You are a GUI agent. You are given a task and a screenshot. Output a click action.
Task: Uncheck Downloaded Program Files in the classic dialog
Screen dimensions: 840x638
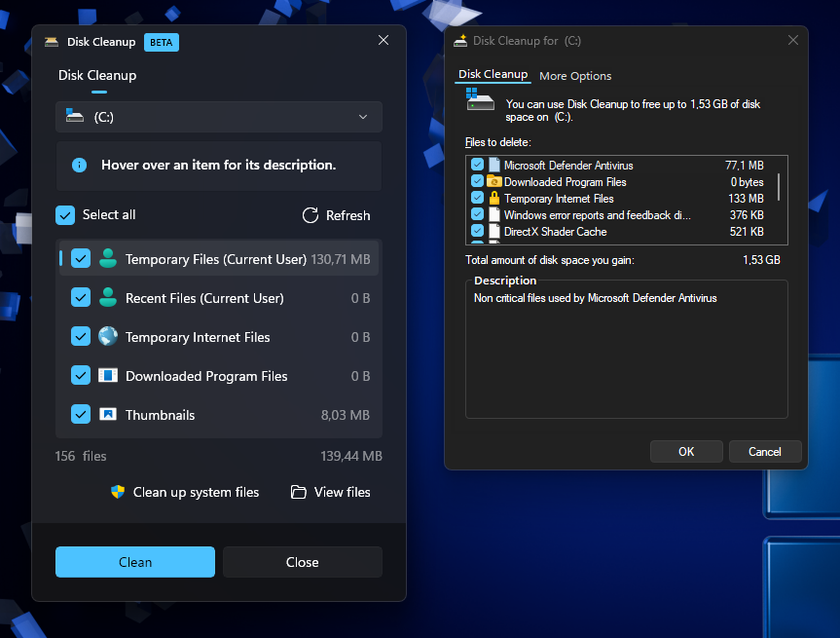click(477, 181)
